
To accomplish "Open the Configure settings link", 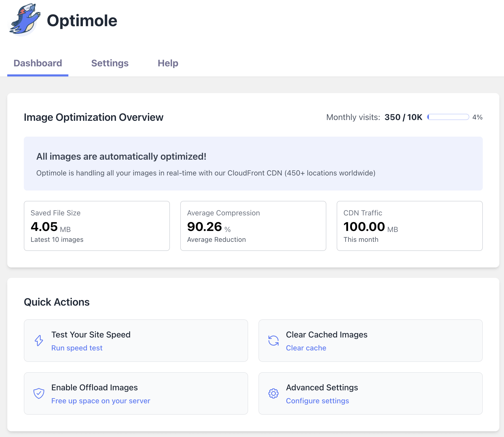I will pos(317,401).
